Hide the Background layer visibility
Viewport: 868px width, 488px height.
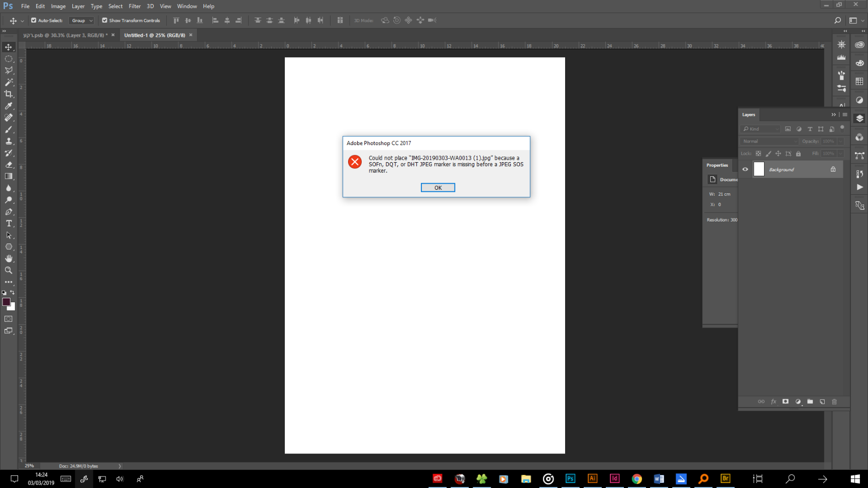tap(745, 169)
